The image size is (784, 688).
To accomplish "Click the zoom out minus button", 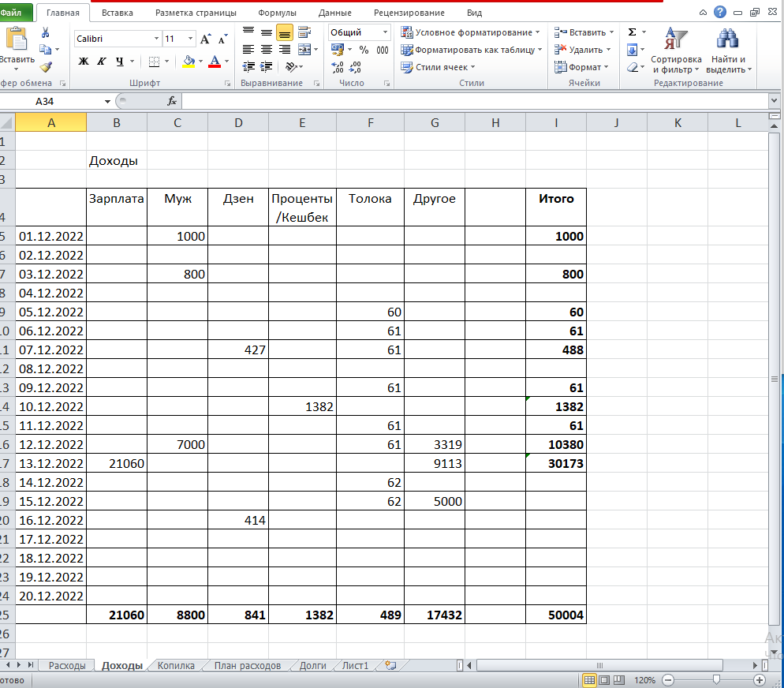I will click(668, 680).
